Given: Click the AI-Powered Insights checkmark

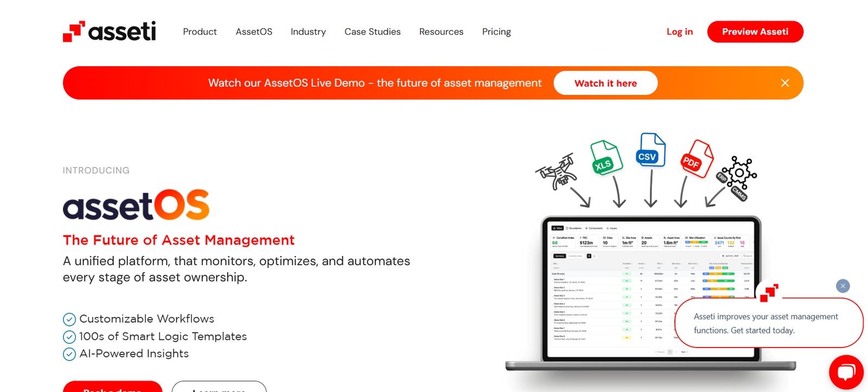Looking at the screenshot, I should click(69, 354).
